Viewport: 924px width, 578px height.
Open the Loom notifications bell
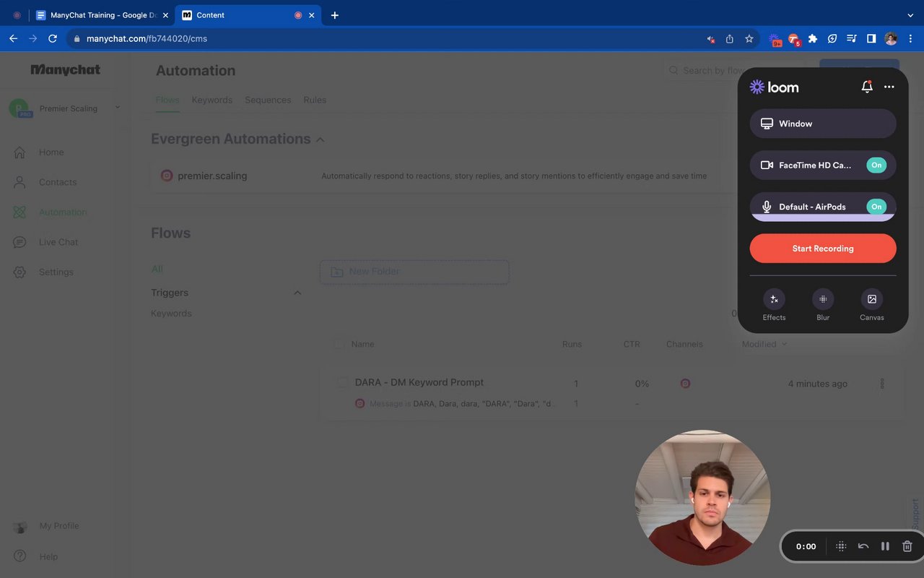[x=867, y=87]
